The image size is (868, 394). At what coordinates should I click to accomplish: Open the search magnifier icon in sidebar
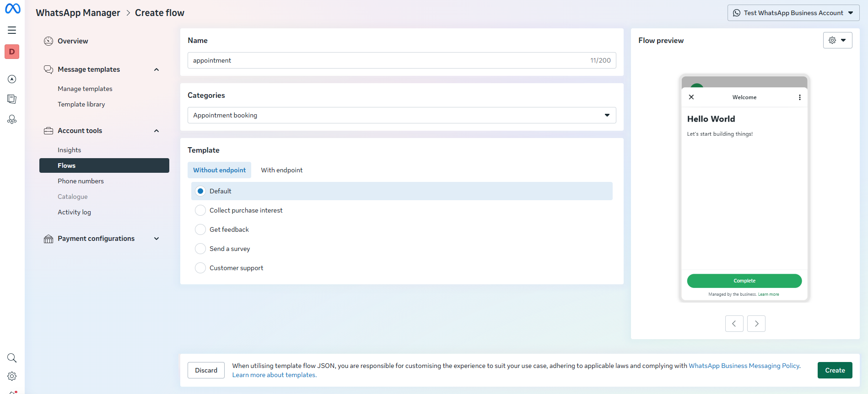[x=12, y=358]
